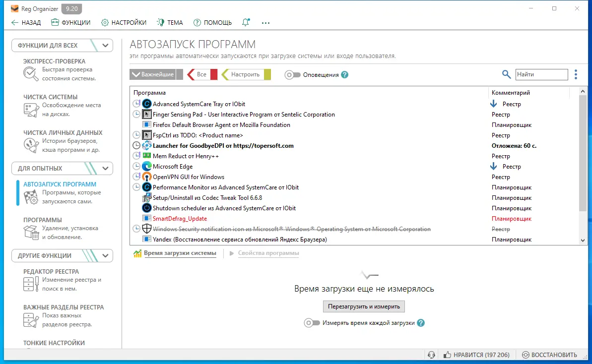Select the Yandex browser update service row
The height and width of the screenshot is (364, 592).
(x=354, y=239)
